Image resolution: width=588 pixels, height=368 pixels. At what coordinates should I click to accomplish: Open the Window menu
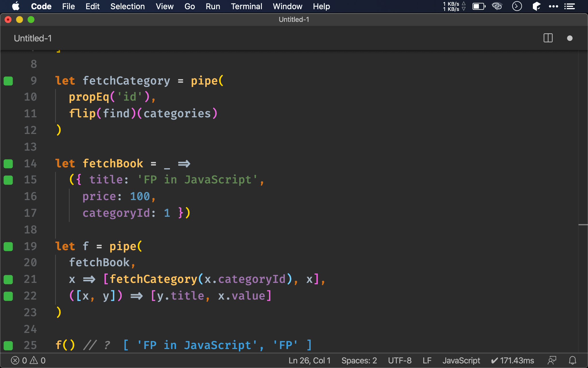point(287,6)
